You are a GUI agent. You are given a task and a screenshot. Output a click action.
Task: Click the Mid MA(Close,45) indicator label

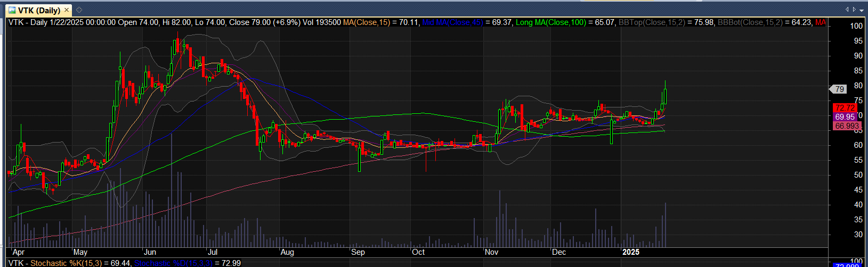(x=452, y=22)
